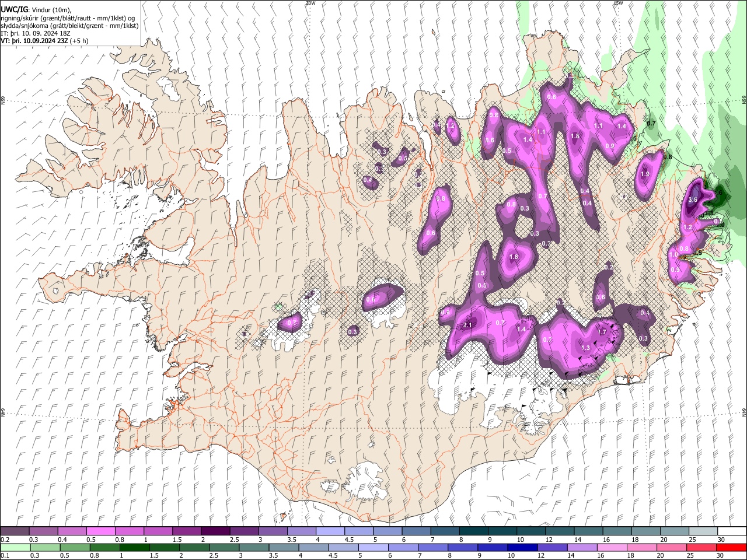Click the '4.5' label under the snow scale
Image resolution: width=747 pixels, height=560 pixels.
click(348, 540)
